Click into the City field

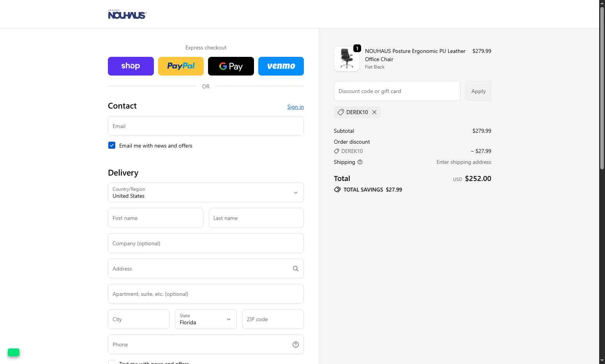[139, 319]
